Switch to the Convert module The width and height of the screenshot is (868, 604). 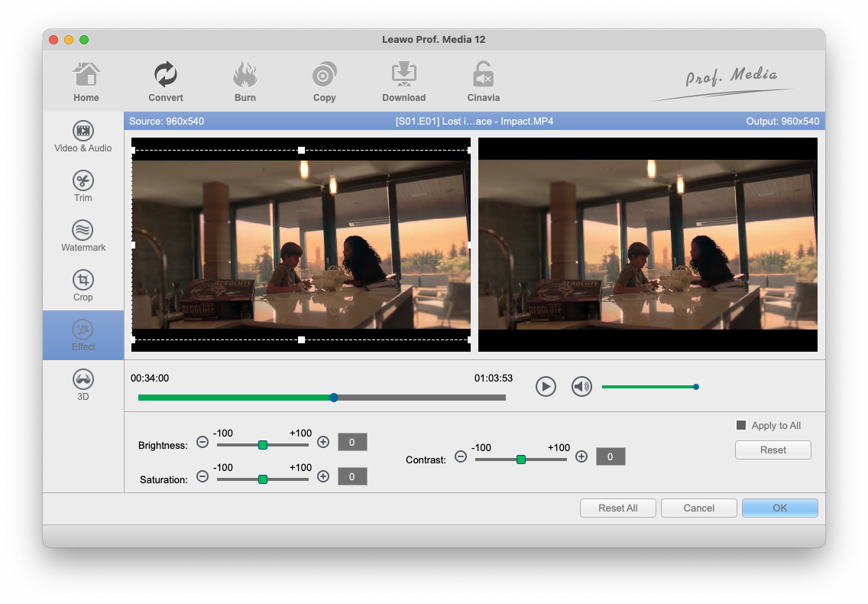pyautogui.click(x=166, y=81)
